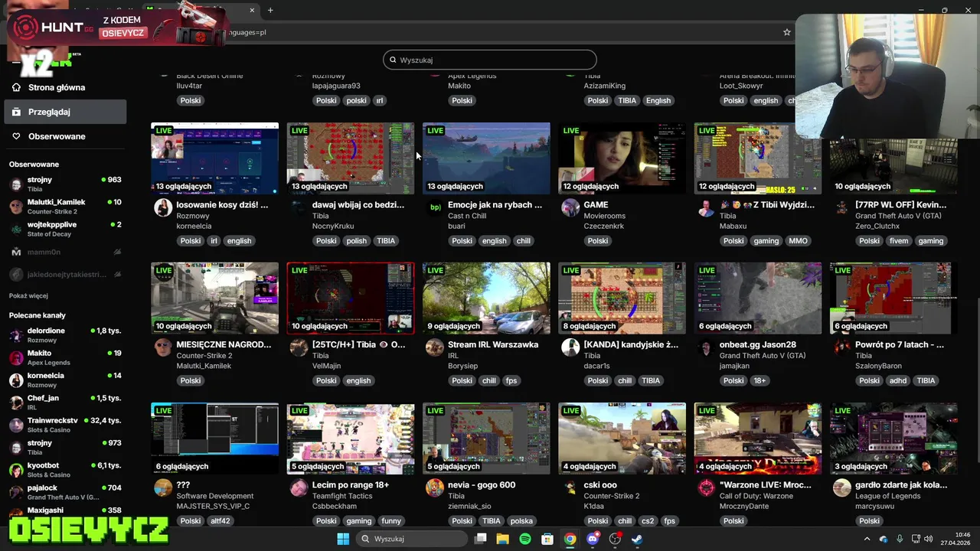Click Chef_jan avatar in sidebar
980x551 pixels.
(x=16, y=403)
